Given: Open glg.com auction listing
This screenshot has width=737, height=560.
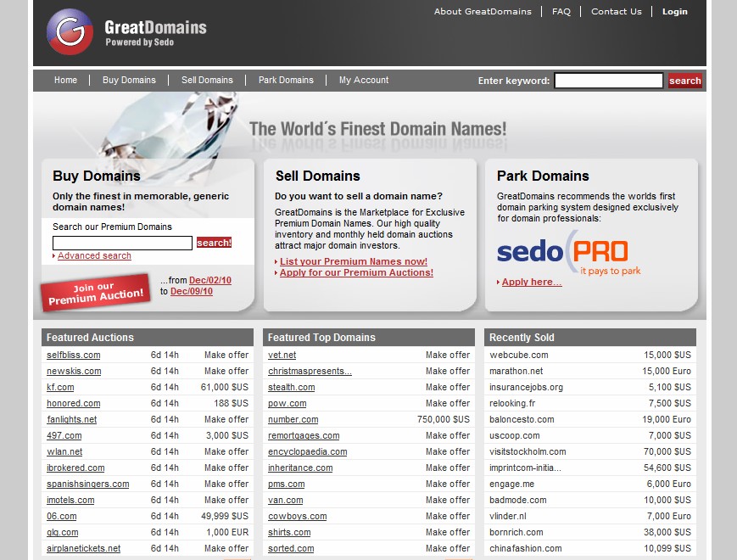Looking at the screenshot, I should pyautogui.click(x=63, y=532).
